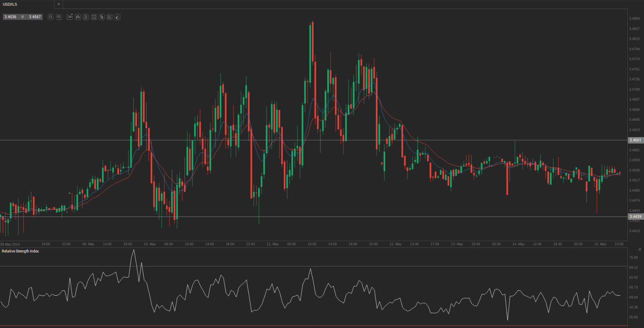Click the RSI 69.11 scale value
Image resolution: width=644 pixels, height=328 pixels.
coord(633,267)
